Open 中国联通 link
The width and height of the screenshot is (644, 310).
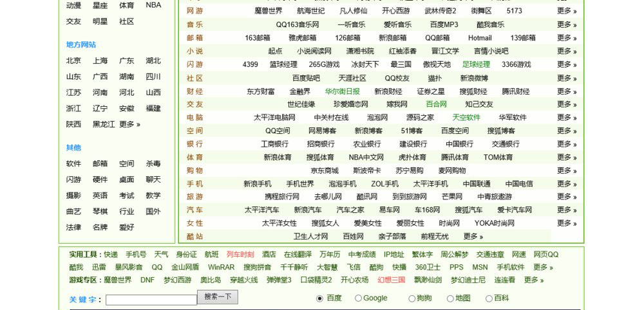tap(477, 184)
